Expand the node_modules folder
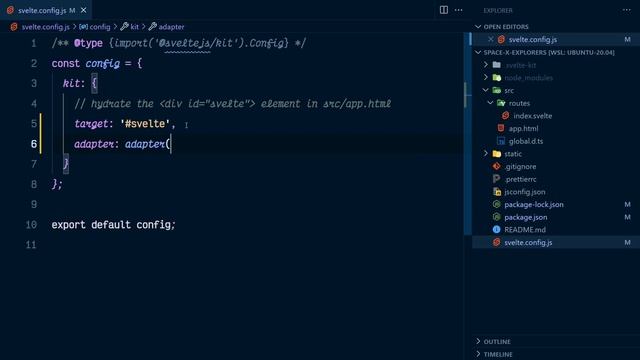The width and height of the screenshot is (640, 360). pyautogui.click(x=486, y=78)
